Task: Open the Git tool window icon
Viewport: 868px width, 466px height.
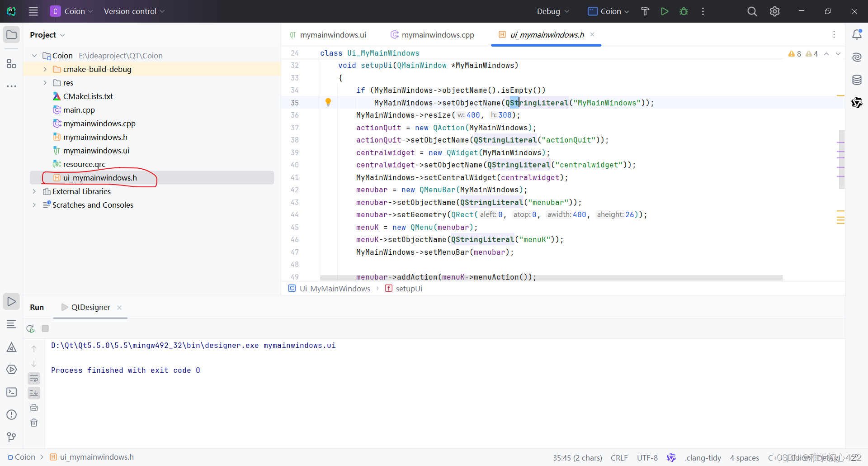Action: pyautogui.click(x=11, y=437)
